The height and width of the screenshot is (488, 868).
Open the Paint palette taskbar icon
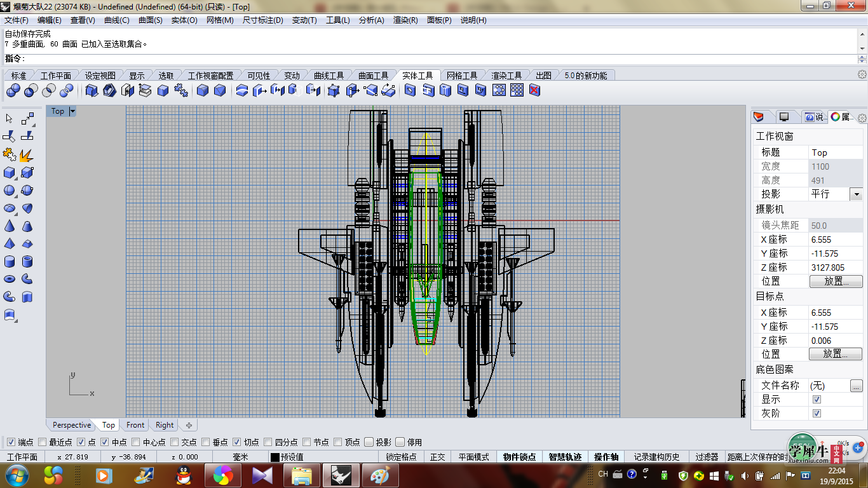click(379, 475)
